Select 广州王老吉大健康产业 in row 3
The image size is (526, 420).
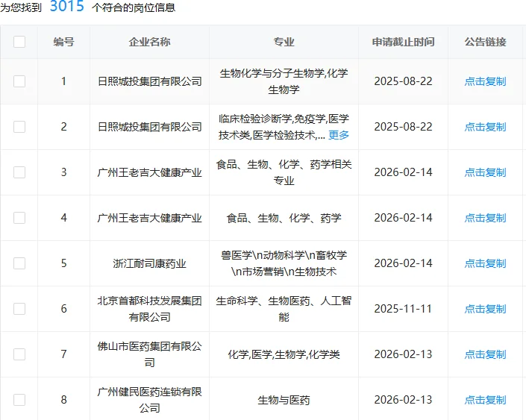click(150, 172)
